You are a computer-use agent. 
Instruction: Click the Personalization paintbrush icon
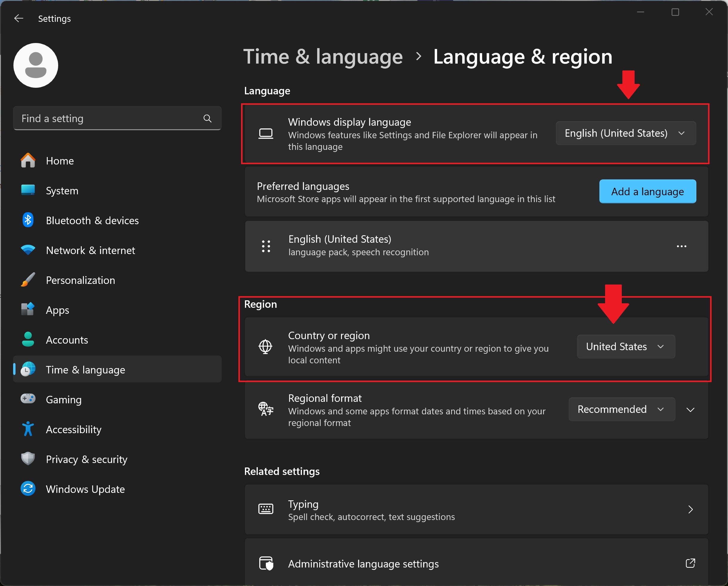click(x=28, y=280)
